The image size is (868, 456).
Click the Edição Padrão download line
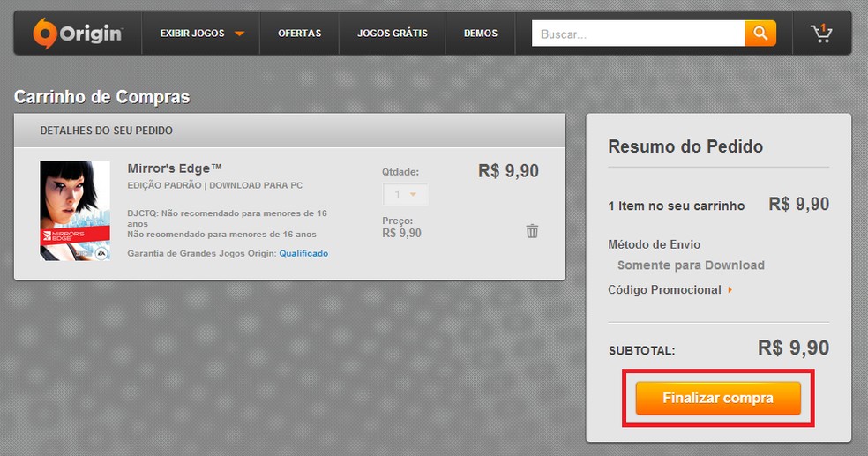tap(214, 185)
